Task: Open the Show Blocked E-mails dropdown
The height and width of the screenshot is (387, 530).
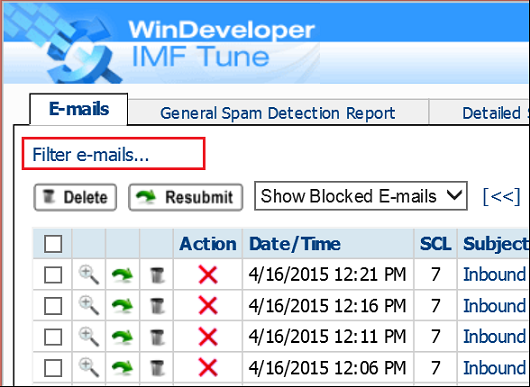Action: (361, 196)
